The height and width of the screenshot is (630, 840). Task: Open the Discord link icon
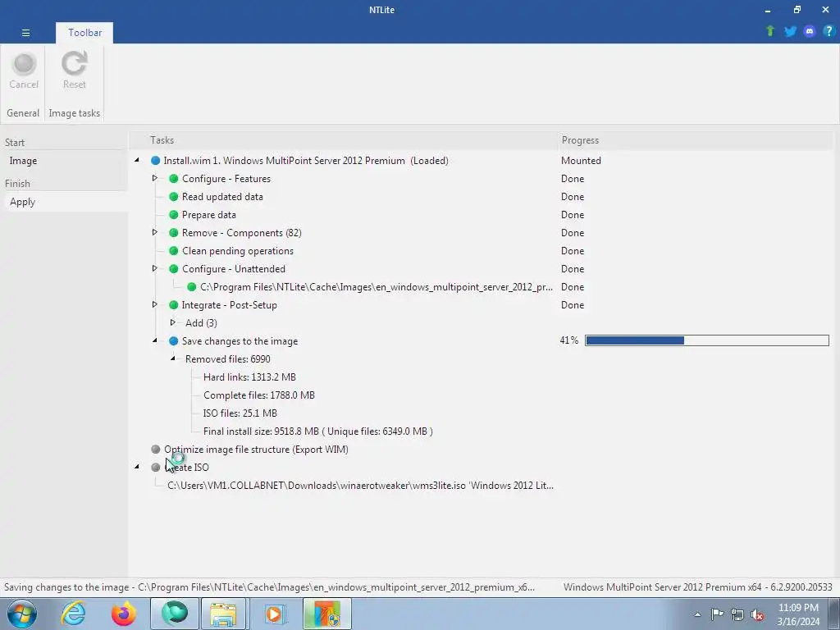pos(810,31)
